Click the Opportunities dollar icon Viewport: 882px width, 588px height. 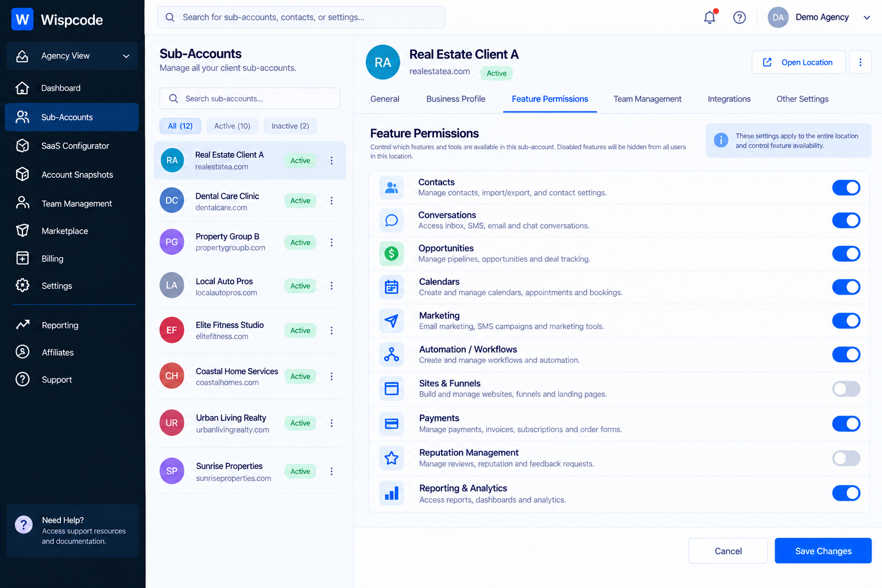[392, 253]
